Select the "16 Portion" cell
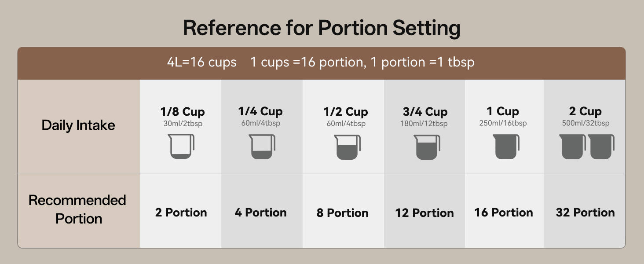The image size is (644, 264). 504,213
